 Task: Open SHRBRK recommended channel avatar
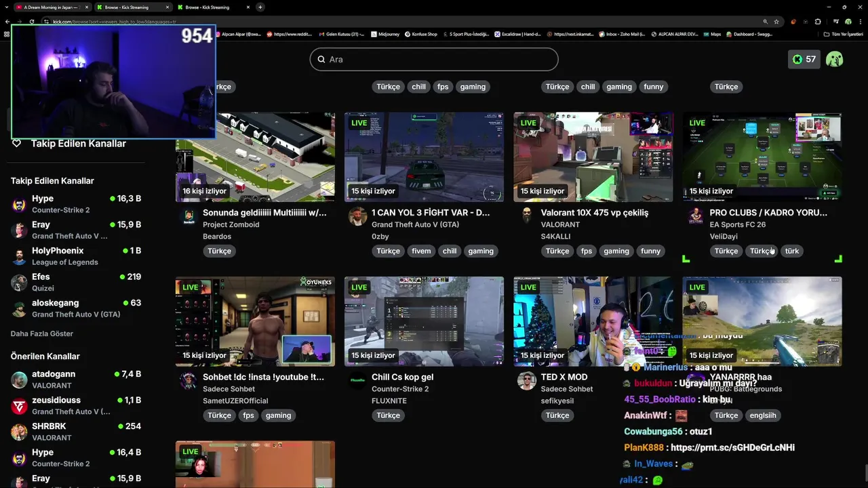pyautogui.click(x=19, y=432)
